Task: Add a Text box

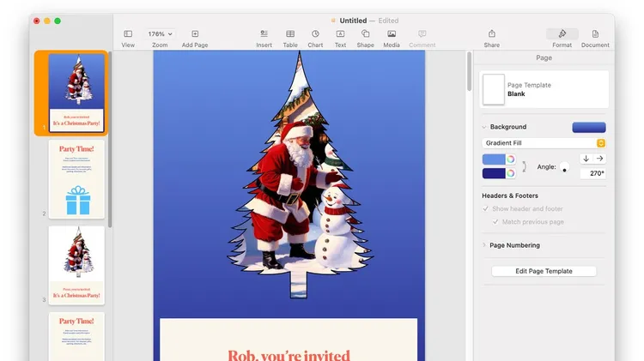Action: (340, 33)
